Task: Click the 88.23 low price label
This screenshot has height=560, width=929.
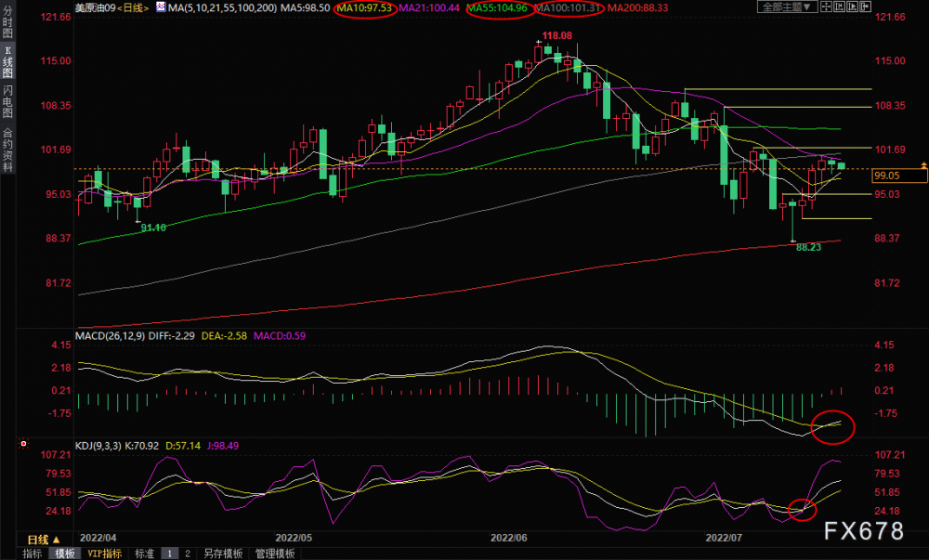Action: (x=809, y=247)
